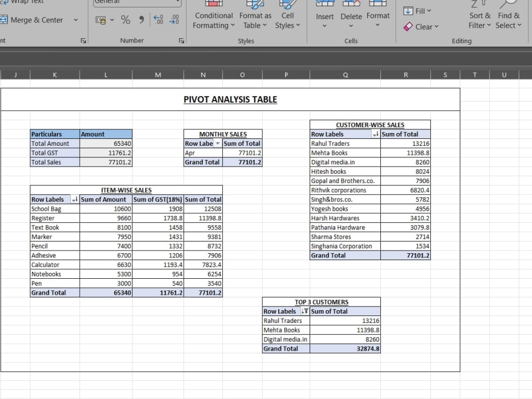Select Top 3 Grand Total 32874.8

coord(345,349)
